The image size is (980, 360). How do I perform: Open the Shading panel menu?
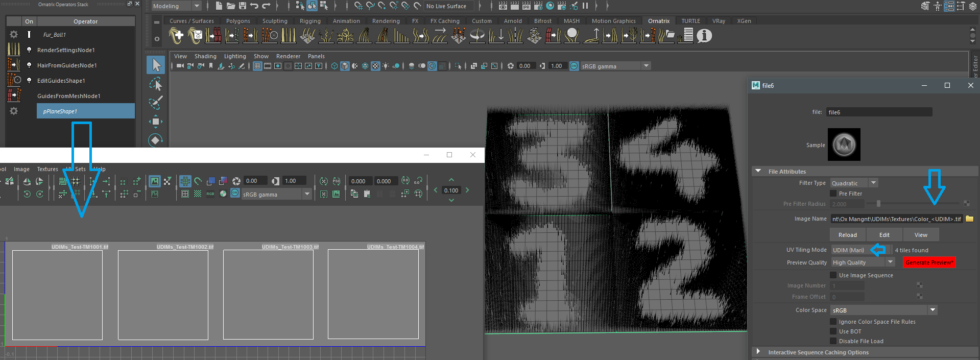point(205,56)
